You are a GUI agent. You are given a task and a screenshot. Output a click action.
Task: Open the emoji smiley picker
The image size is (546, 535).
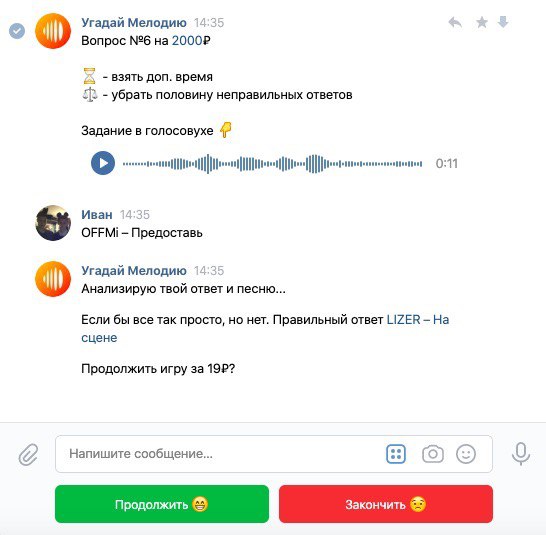tap(466, 454)
